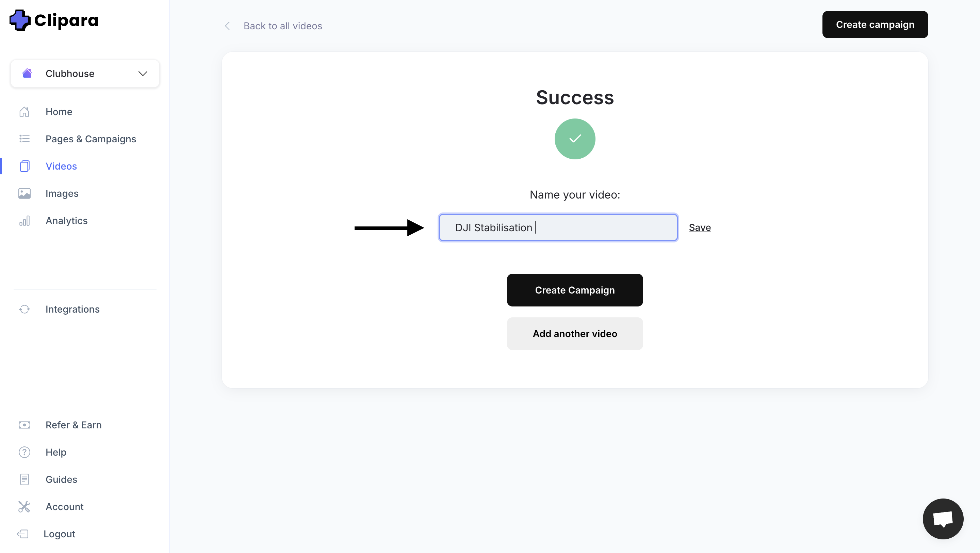
Task: Click the top-right Create campaign button
Action: pyautogui.click(x=875, y=25)
